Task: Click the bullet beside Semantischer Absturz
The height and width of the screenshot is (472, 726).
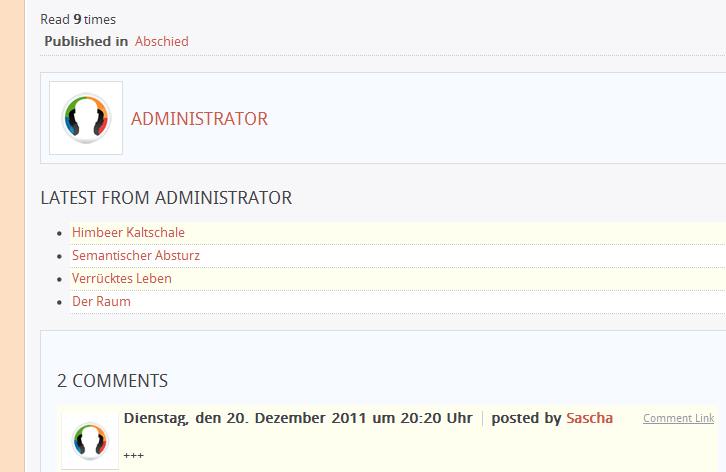Action: [59, 256]
